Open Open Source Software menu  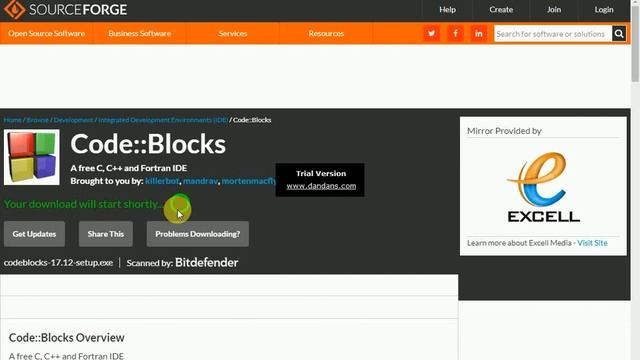[47, 33]
